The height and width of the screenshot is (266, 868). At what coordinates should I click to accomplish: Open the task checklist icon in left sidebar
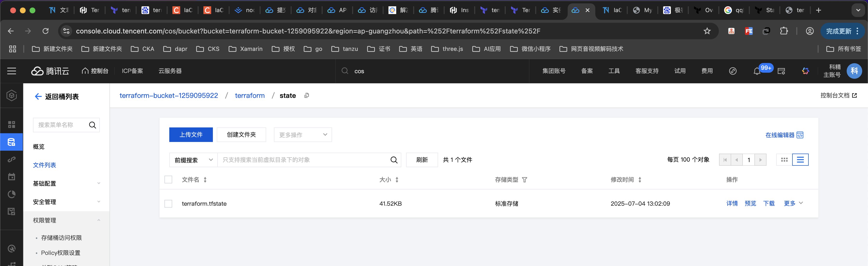[12, 212]
